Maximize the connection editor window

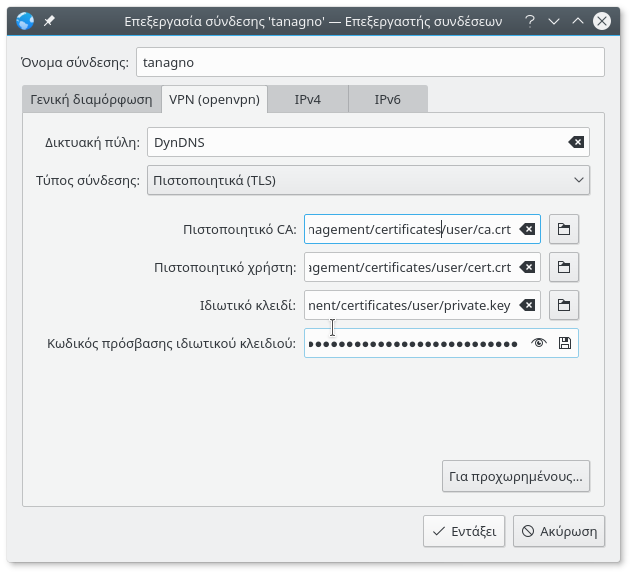(x=578, y=21)
